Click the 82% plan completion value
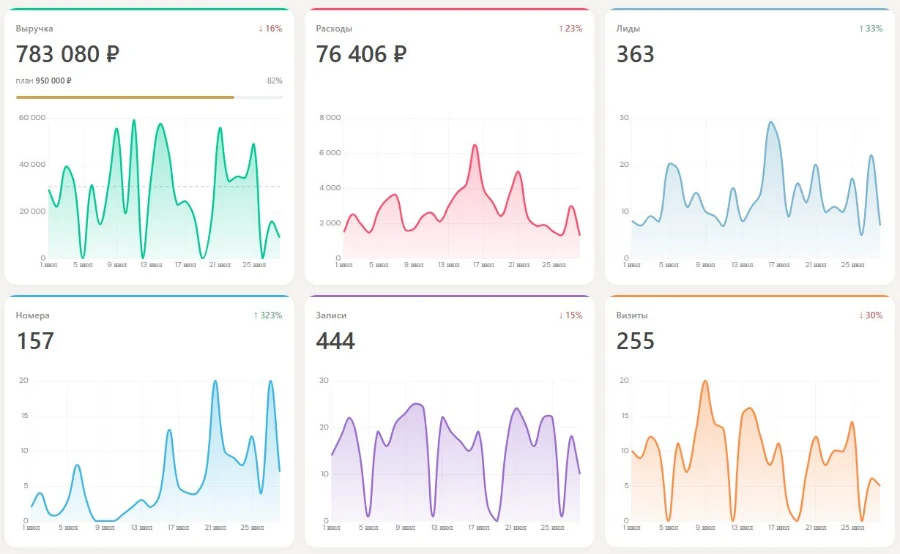 (x=274, y=81)
